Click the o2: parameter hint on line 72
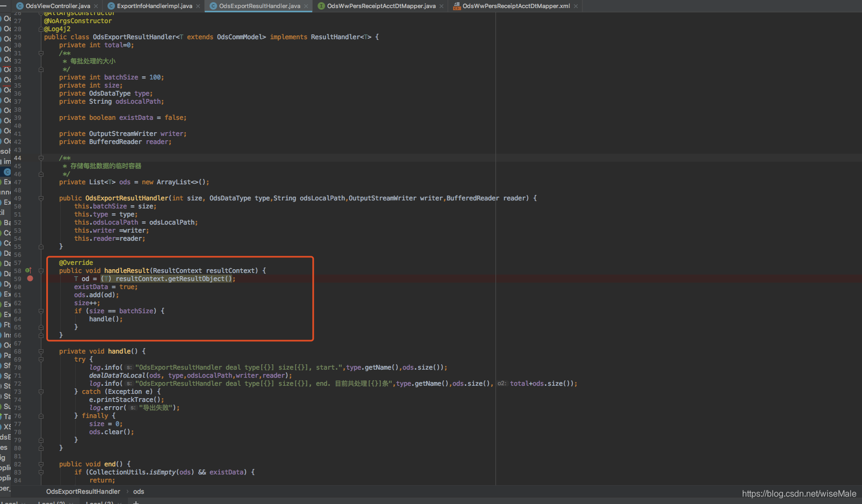This screenshot has height=504, width=862. (501, 384)
